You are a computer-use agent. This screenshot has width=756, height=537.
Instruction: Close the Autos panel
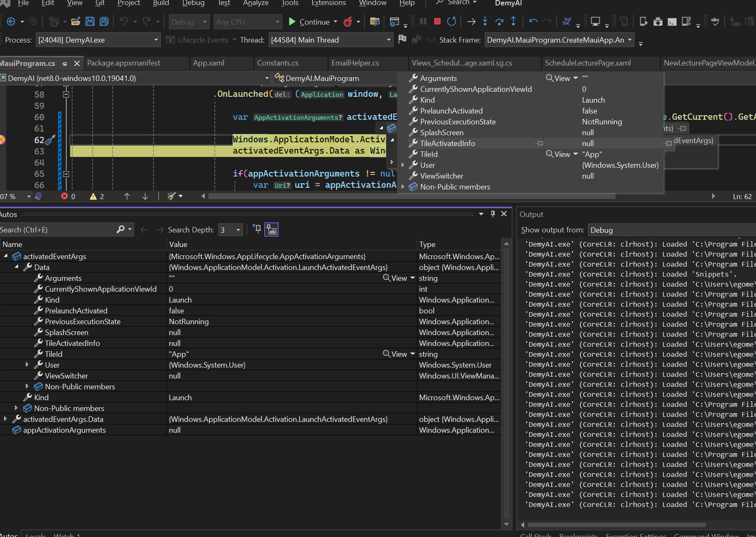click(x=504, y=214)
